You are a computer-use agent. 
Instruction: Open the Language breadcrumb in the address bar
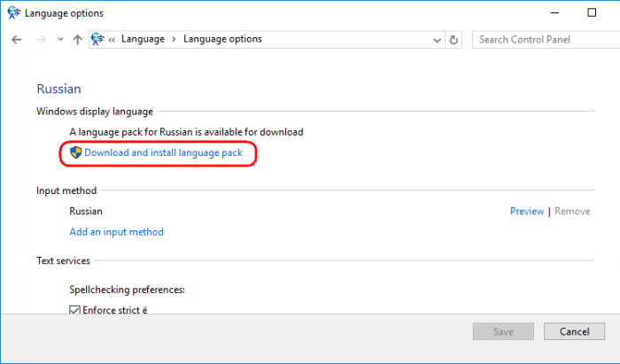(x=143, y=39)
